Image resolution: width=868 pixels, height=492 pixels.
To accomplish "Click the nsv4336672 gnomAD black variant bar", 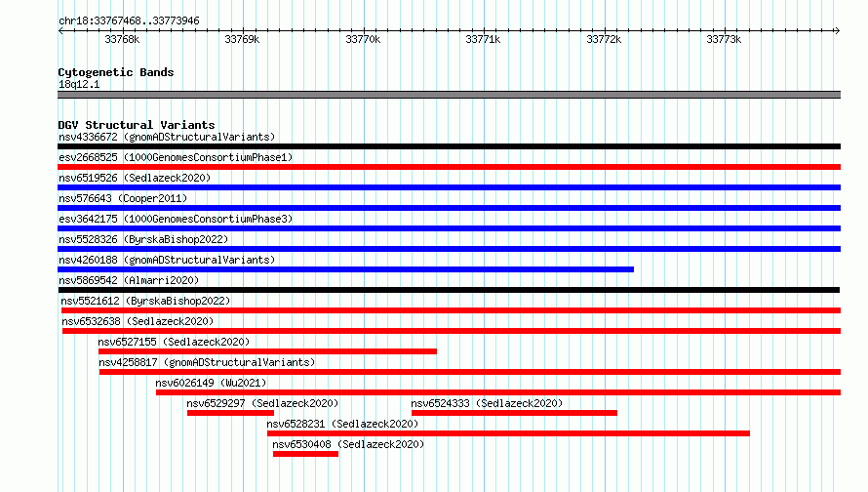I will click(x=449, y=146).
